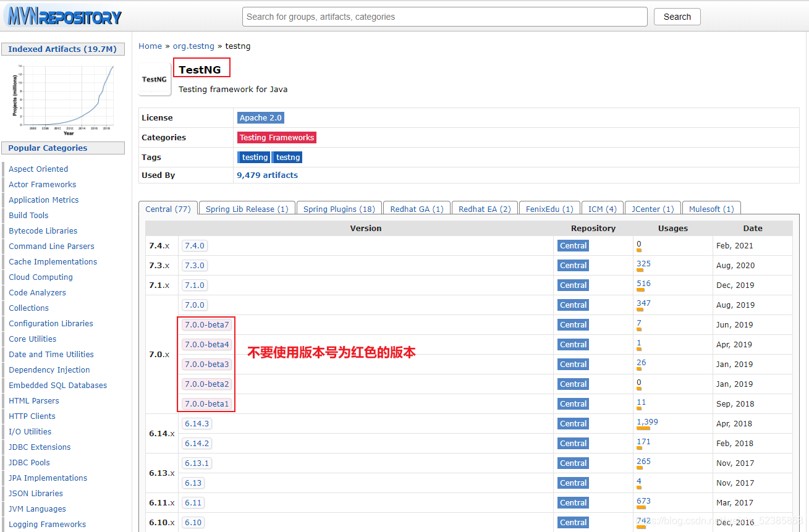Click the TestNG artifact logo image
Screen dimensions: 809x532
pos(155,79)
